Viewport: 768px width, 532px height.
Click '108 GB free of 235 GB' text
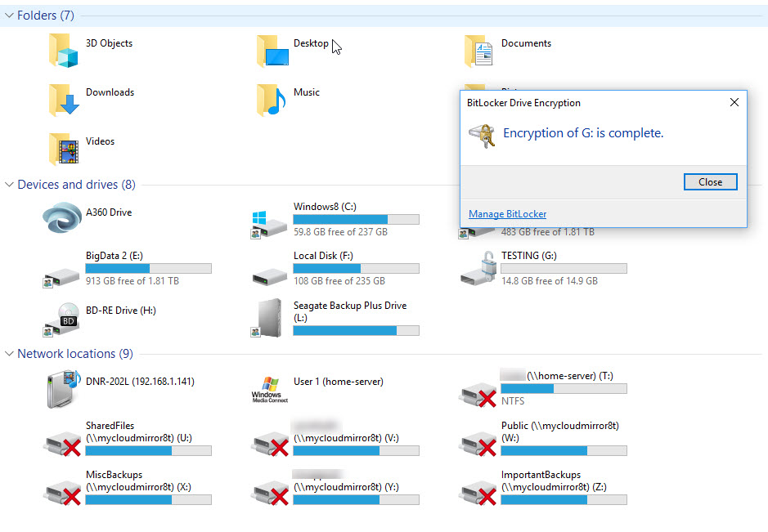339,281
